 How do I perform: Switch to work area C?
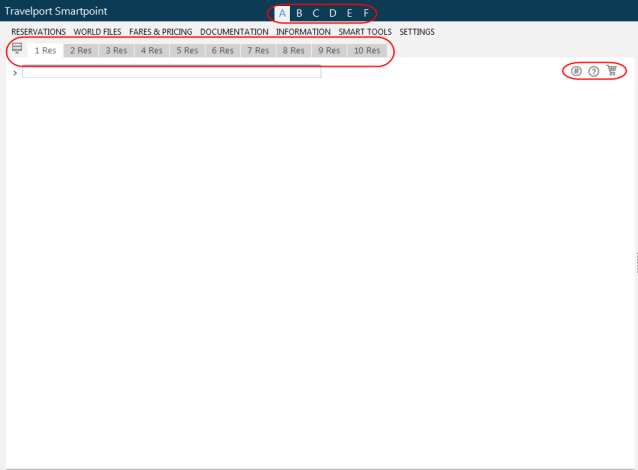click(x=316, y=13)
